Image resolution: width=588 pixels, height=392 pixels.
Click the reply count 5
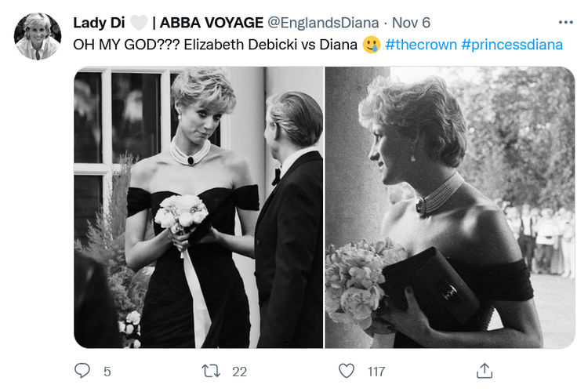point(106,370)
